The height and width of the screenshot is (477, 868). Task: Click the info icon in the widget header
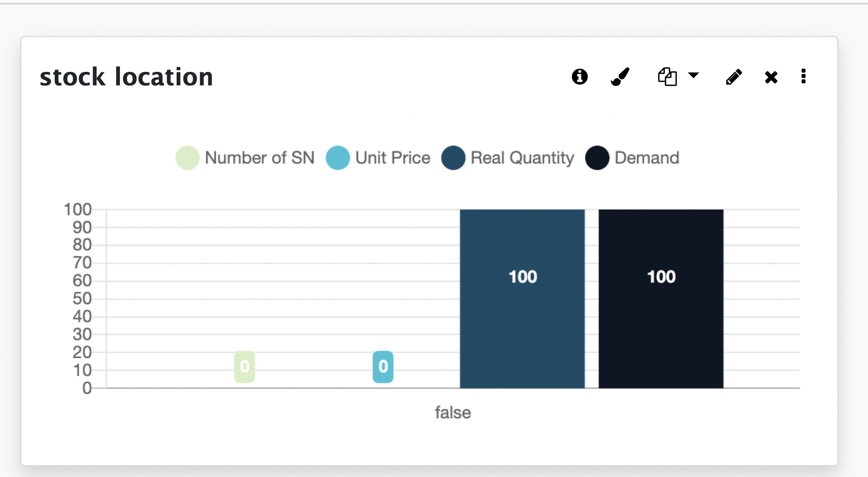pyautogui.click(x=579, y=77)
